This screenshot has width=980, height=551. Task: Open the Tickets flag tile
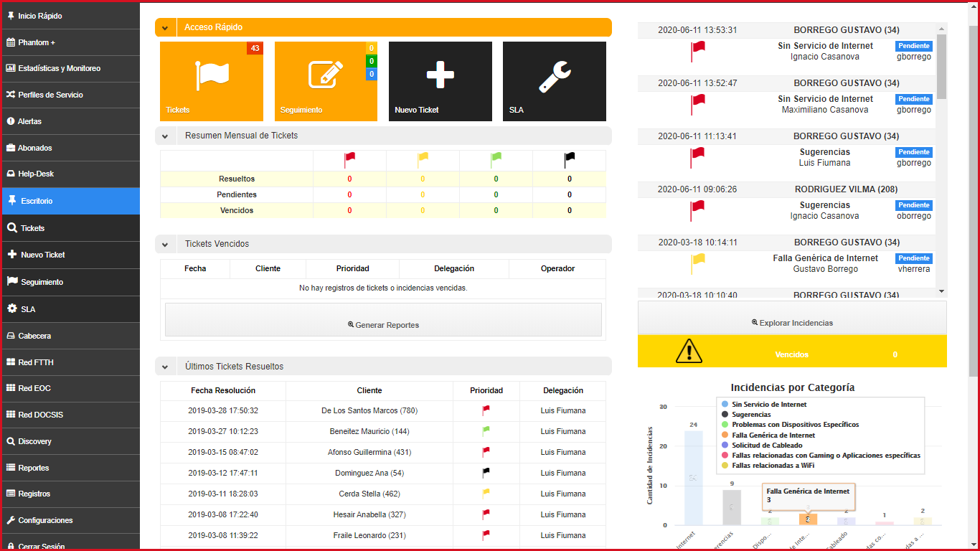click(211, 80)
